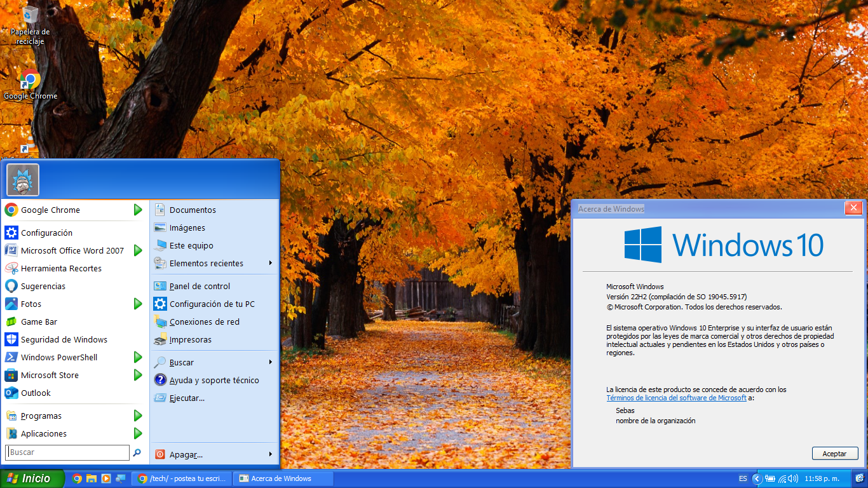Open Configuración de tu PC
The height and width of the screenshot is (488, 868).
[214, 304]
